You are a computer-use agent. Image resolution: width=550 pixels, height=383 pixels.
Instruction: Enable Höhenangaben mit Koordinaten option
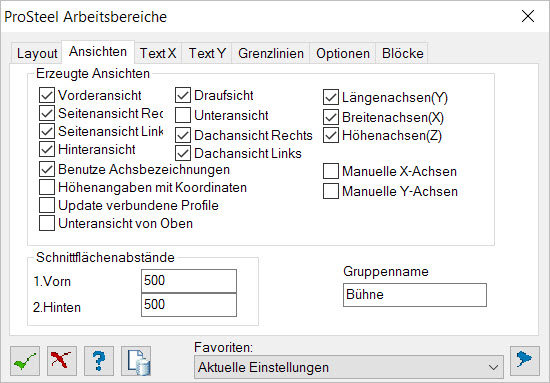coord(47,187)
